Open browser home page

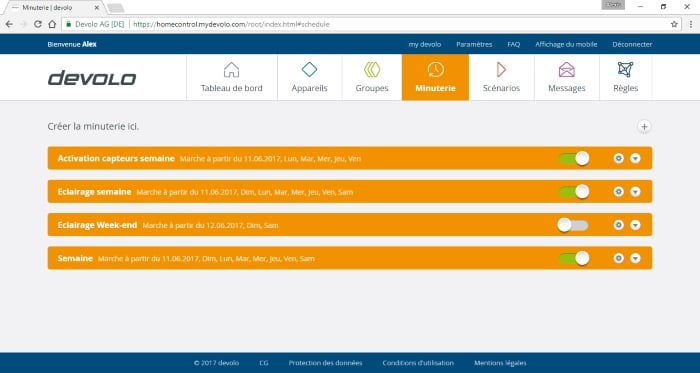[x=52, y=24]
